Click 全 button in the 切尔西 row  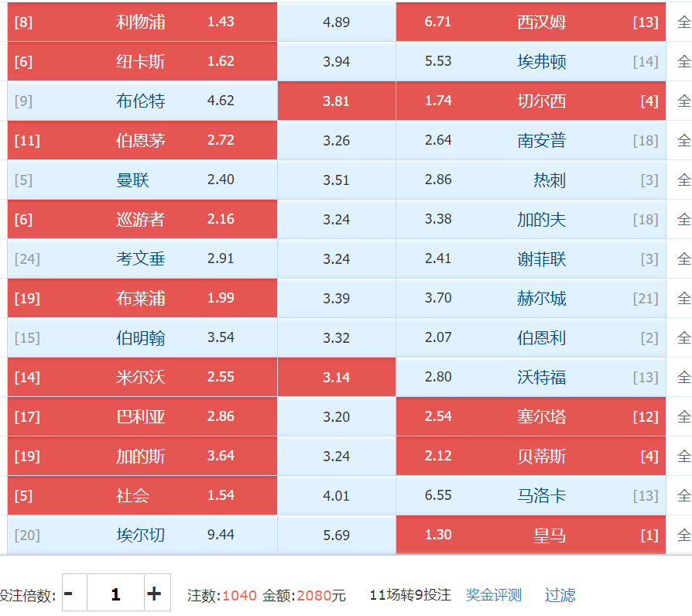pos(683,101)
